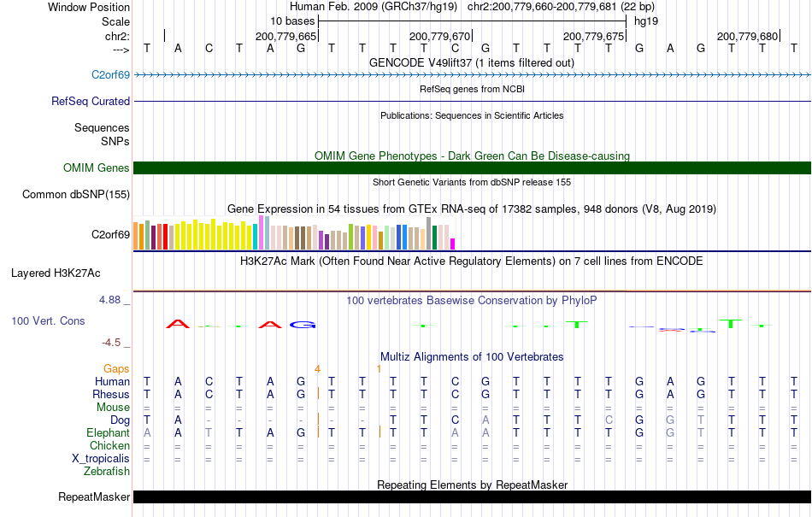Open the OMIM Genes track label
The image size is (812, 517).
pos(97,168)
